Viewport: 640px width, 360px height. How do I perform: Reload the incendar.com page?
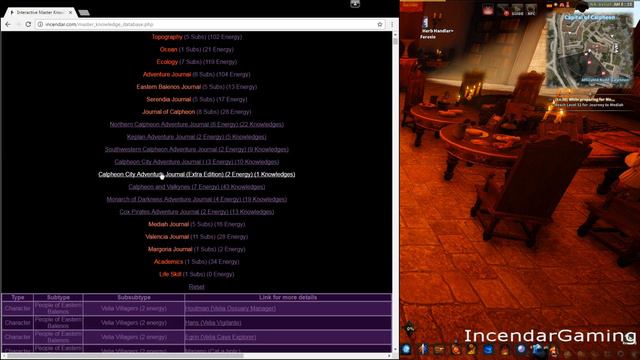coord(28,24)
